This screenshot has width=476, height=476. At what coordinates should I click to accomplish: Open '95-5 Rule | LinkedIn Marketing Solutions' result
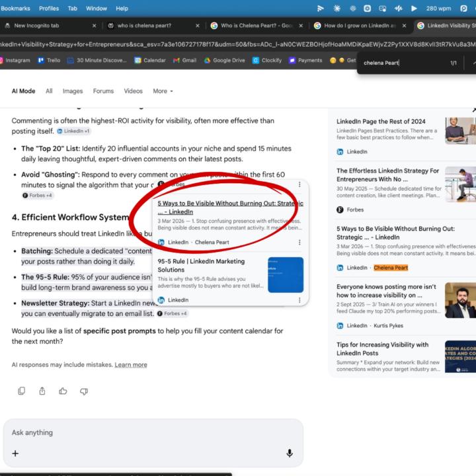point(201,265)
